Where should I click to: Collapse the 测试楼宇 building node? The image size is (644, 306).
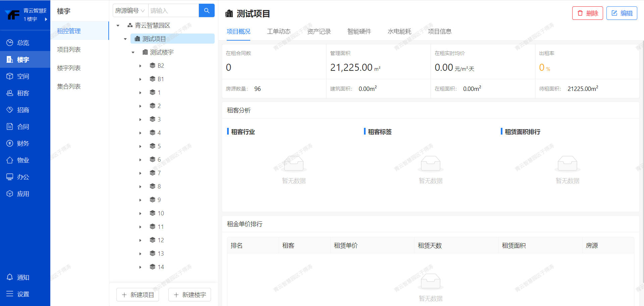133,52
